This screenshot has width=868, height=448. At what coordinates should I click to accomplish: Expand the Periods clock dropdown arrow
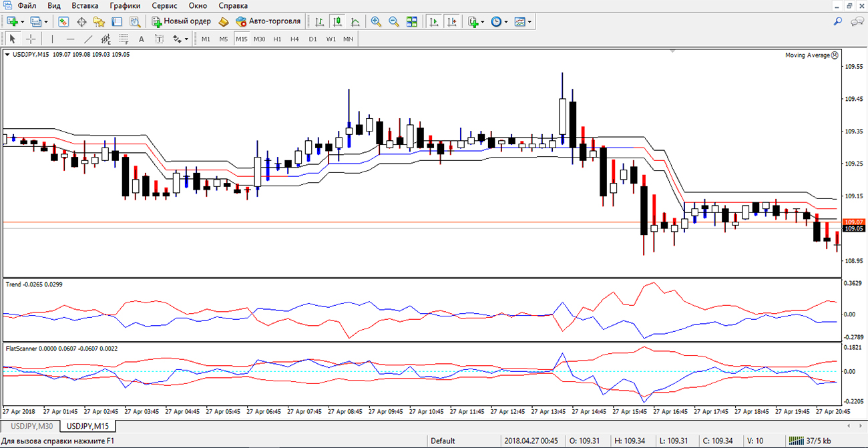[506, 21]
